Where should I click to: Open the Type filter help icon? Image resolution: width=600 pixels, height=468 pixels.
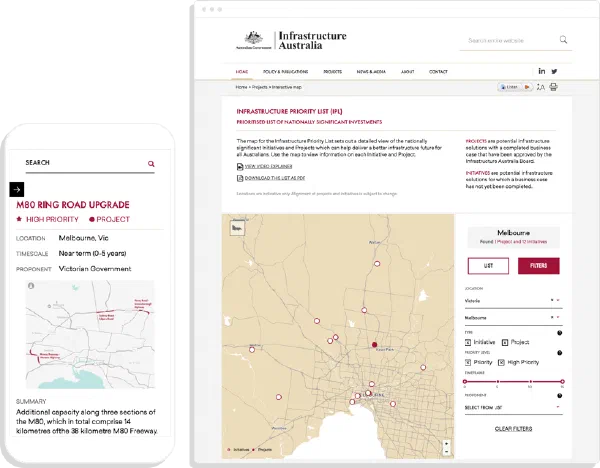559,333
